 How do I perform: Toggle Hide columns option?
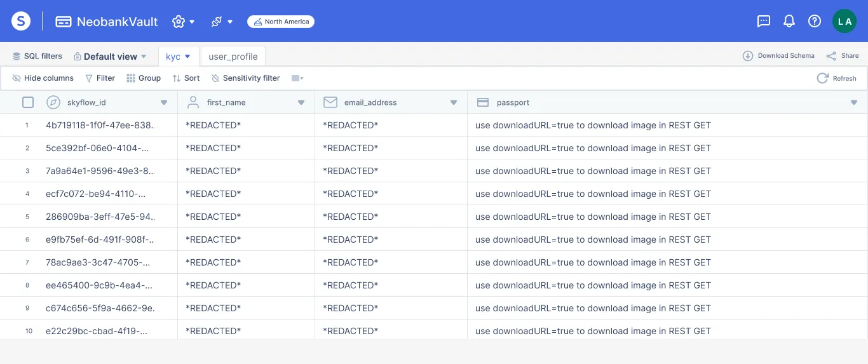pos(43,78)
